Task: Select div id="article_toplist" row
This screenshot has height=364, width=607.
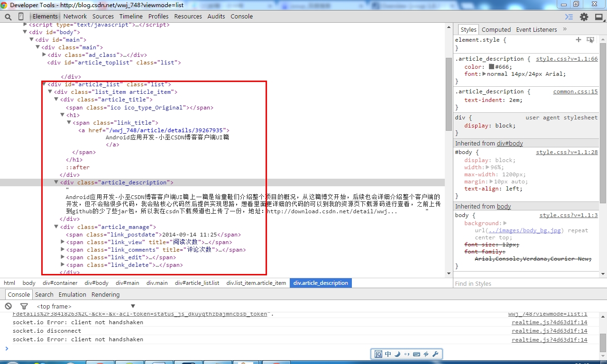Action: pos(114,63)
